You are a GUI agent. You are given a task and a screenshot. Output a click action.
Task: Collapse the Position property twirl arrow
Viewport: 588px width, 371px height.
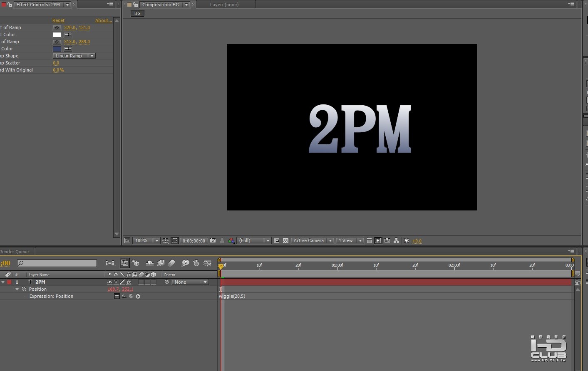point(17,289)
